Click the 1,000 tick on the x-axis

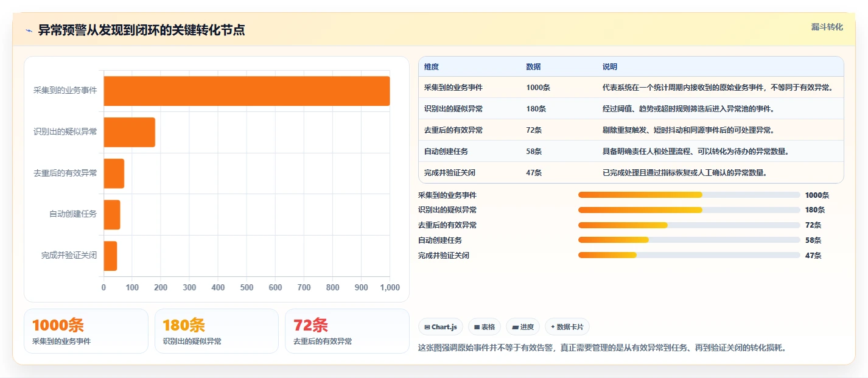390,287
